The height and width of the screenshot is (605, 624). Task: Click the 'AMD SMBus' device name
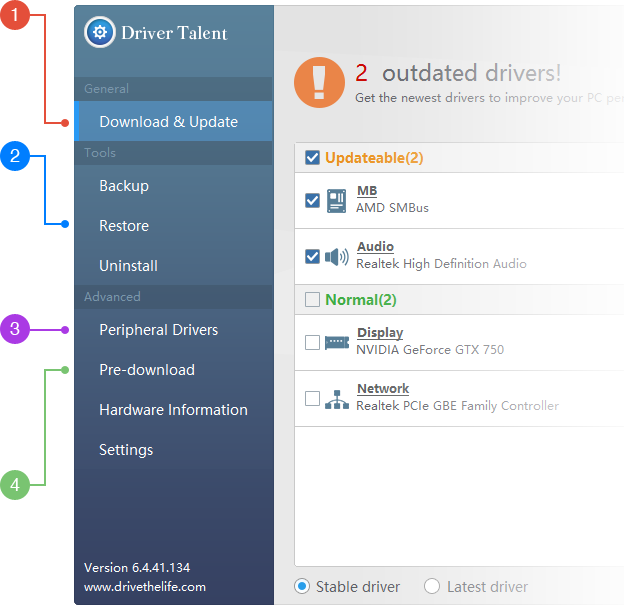click(x=392, y=208)
